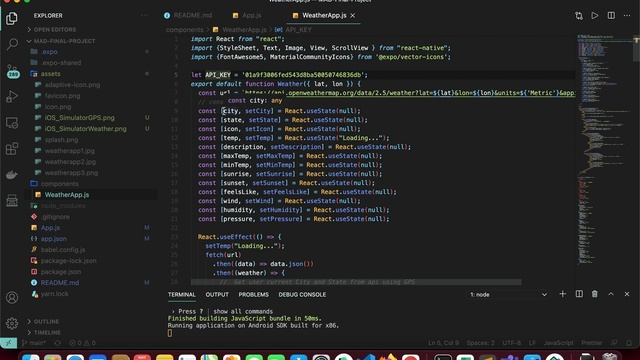The width and height of the screenshot is (640, 360).
Task: Switch to the Problems panel tab
Action: coord(253,294)
